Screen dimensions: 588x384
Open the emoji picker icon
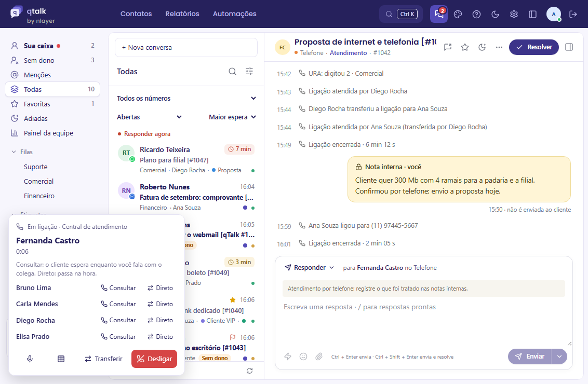pos(303,356)
